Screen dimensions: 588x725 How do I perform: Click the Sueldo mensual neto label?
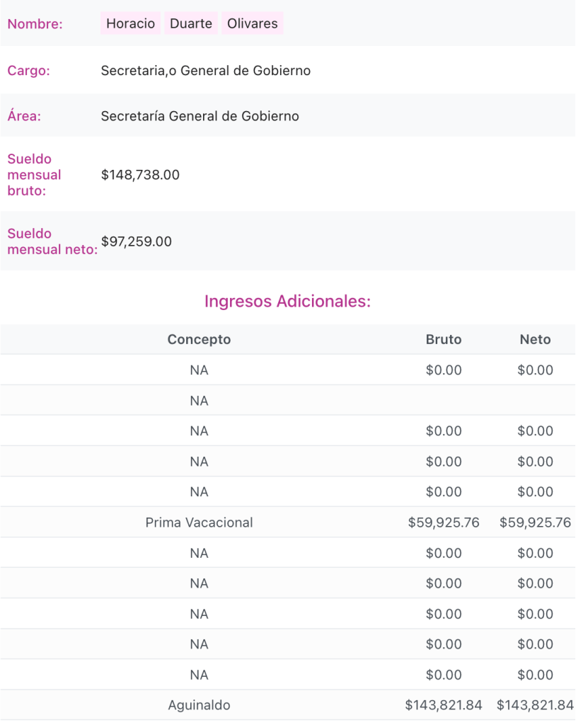pyautogui.click(x=52, y=241)
